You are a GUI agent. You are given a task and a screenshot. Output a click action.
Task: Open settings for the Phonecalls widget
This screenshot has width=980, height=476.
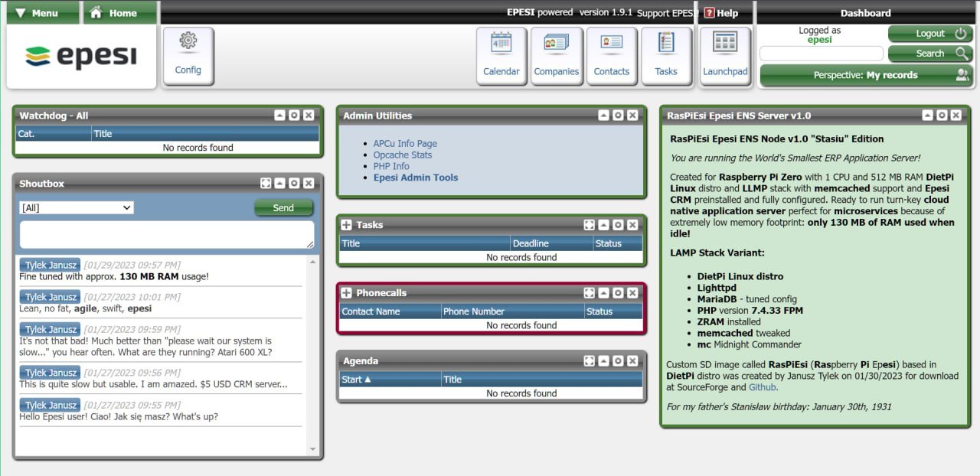(x=618, y=292)
